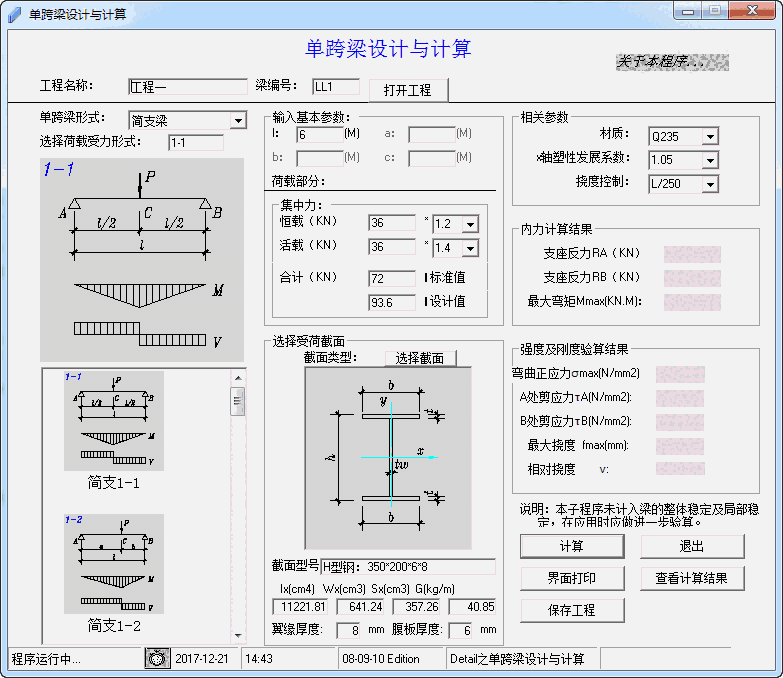Open the 关于本程序 label
Viewport: 783px width, 678px height.
(672, 62)
